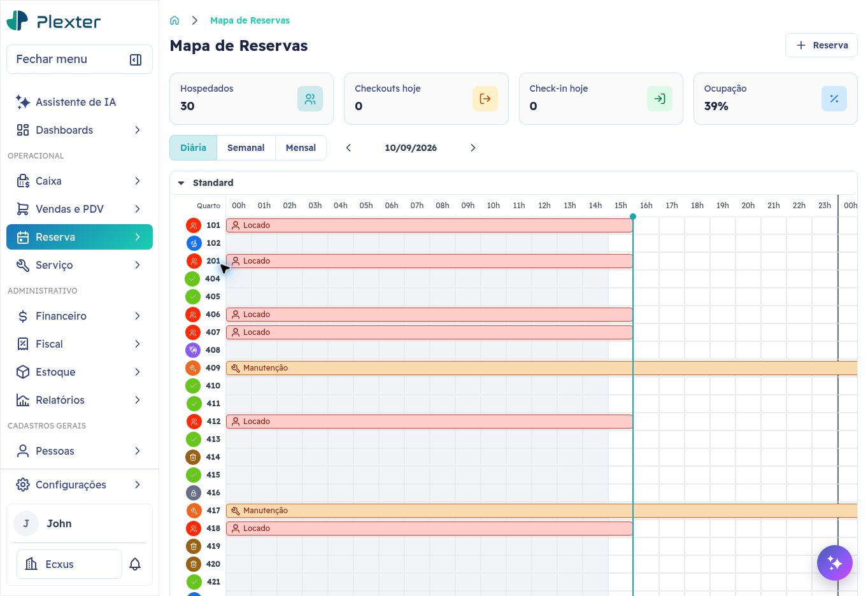868x596 pixels.
Task: Click the current time marker dot
Action: coord(633,216)
